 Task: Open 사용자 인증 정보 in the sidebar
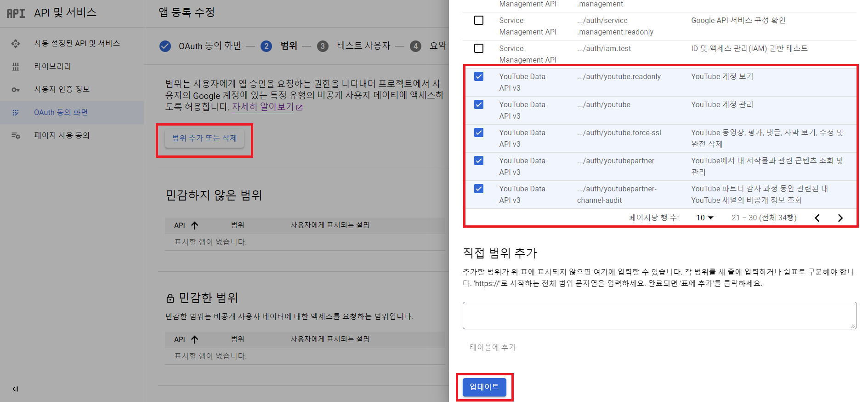pos(62,89)
